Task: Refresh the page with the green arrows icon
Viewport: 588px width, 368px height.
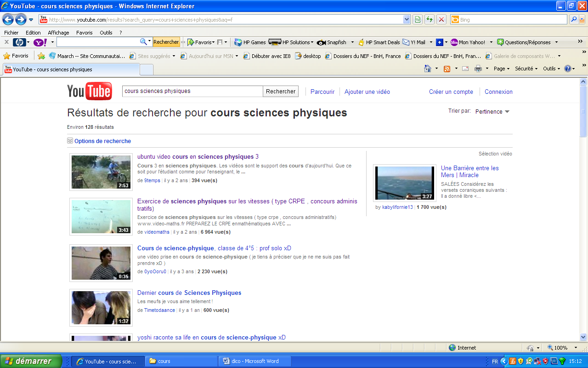Action: tap(429, 19)
